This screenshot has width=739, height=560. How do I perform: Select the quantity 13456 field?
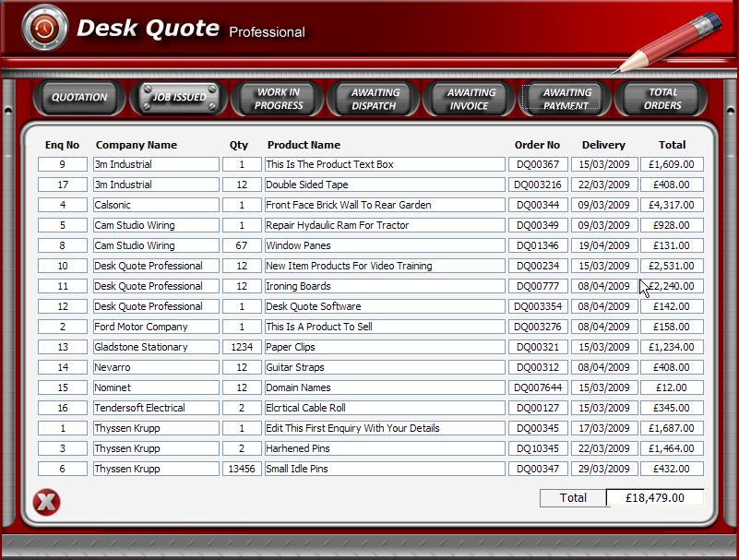[x=242, y=469]
